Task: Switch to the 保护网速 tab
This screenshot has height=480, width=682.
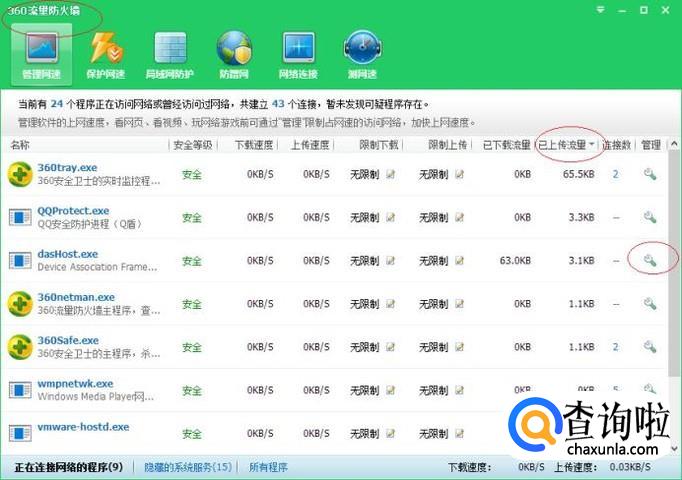Action: [106, 55]
